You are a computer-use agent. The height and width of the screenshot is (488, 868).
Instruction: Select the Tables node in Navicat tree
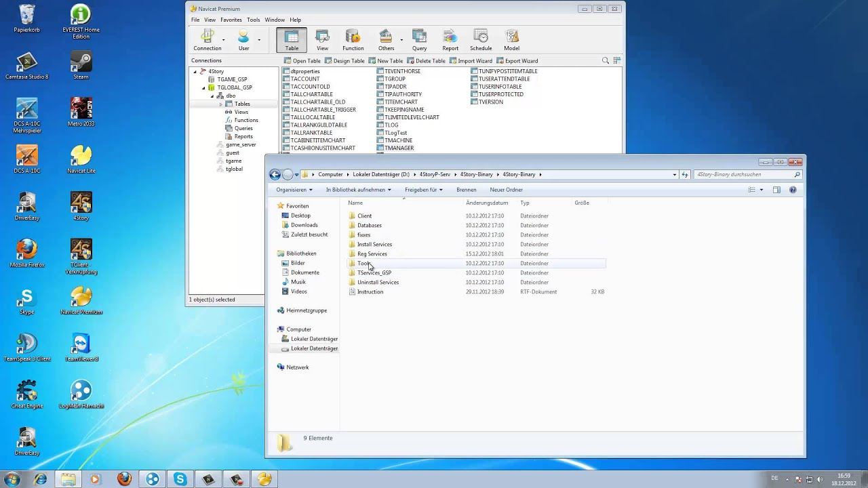click(242, 104)
